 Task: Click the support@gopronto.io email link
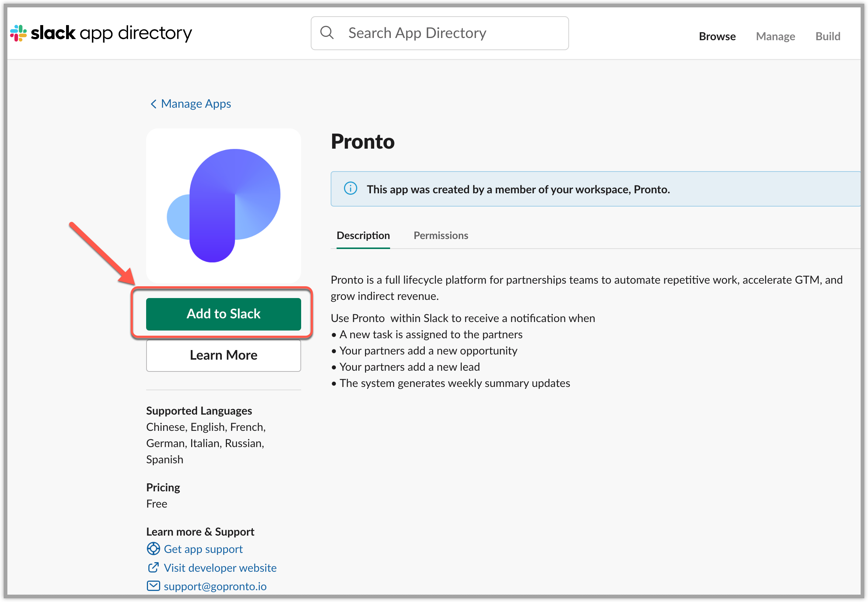click(x=215, y=586)
